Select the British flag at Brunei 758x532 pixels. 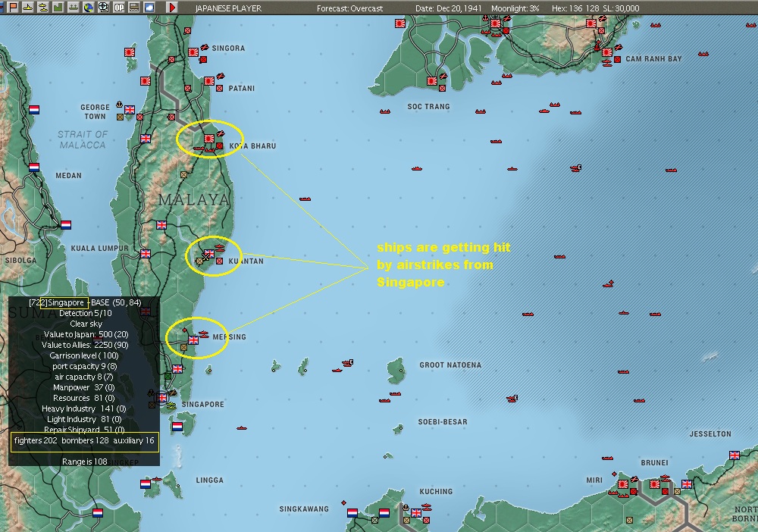(x=687, y=483)
